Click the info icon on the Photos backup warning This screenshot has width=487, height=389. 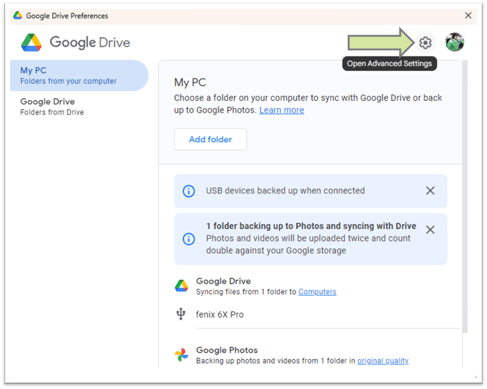pyautogui.click(x=189, y=239)
